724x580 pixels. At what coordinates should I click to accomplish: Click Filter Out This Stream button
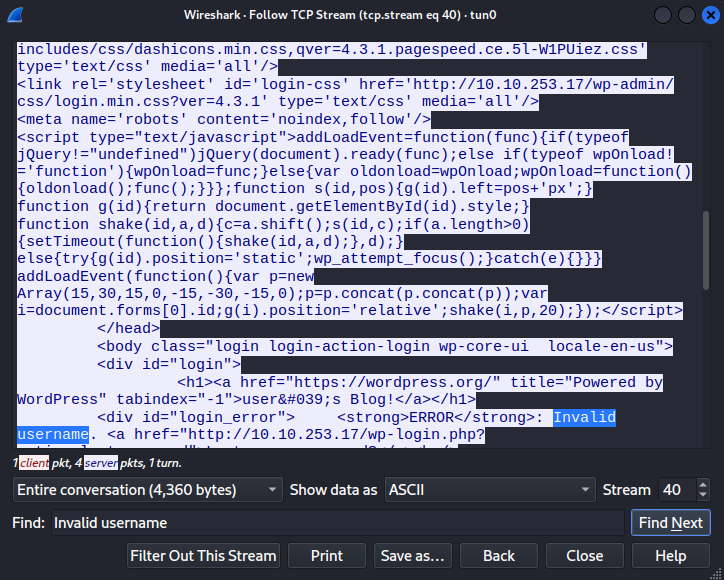(203, 556)
